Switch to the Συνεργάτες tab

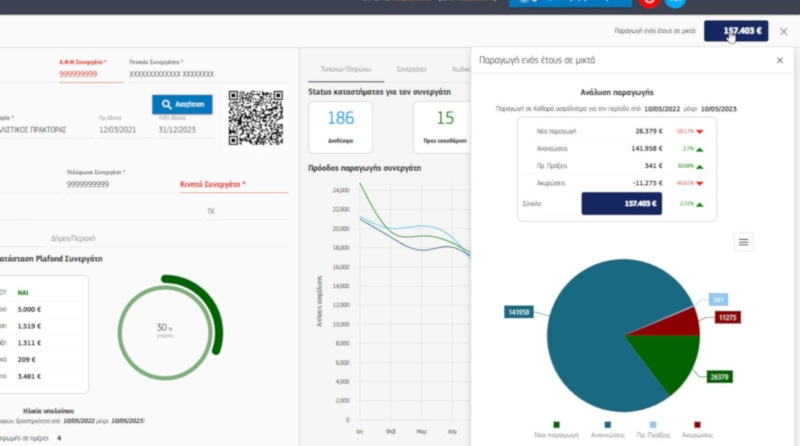point(412,69)
